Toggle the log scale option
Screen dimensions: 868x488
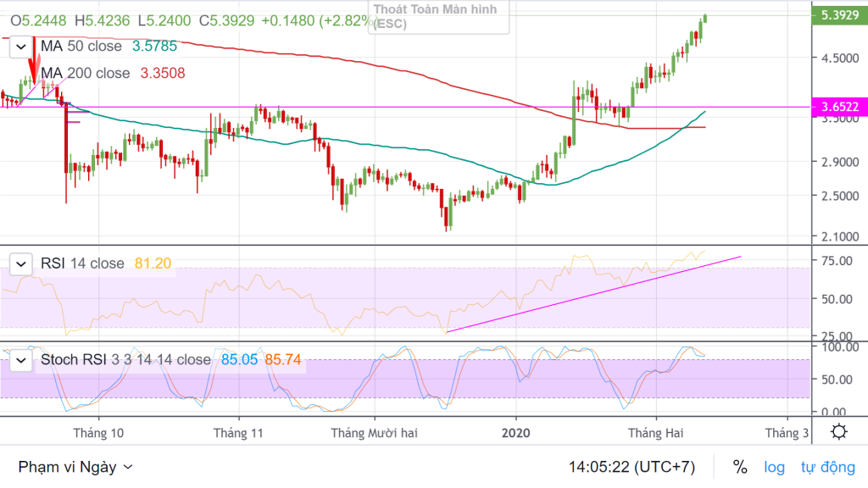775,467
